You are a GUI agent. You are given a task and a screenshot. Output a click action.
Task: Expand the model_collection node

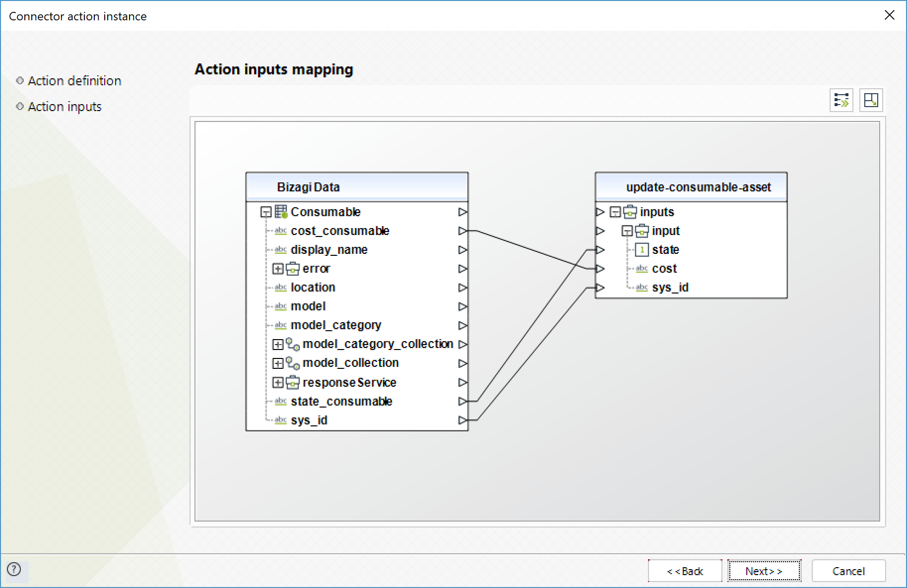click(x=278, y=363)
